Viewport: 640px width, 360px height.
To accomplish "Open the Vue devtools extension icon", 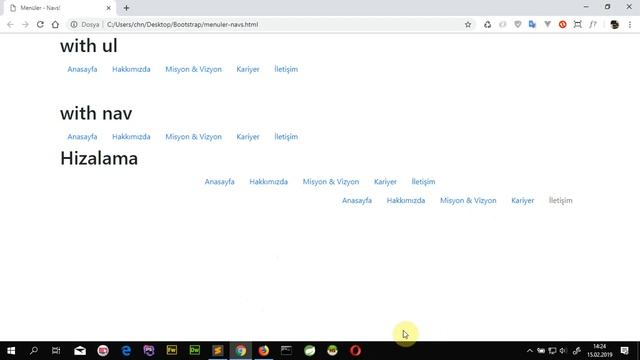I will tap(547, 24).
